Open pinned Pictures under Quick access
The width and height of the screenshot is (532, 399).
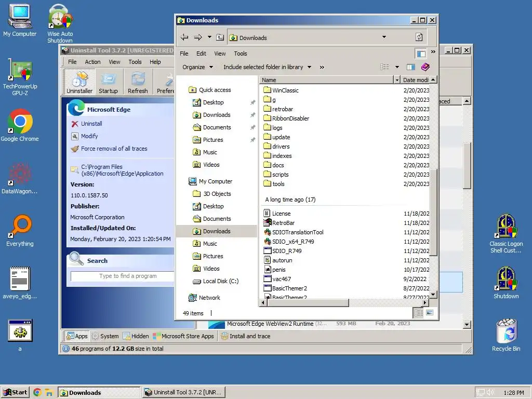coord(212,140)
